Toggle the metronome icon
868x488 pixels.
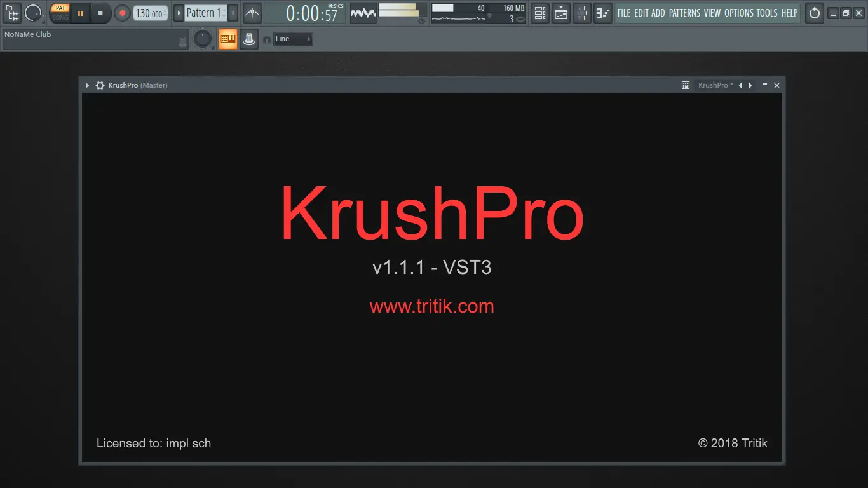coord(252,13)
